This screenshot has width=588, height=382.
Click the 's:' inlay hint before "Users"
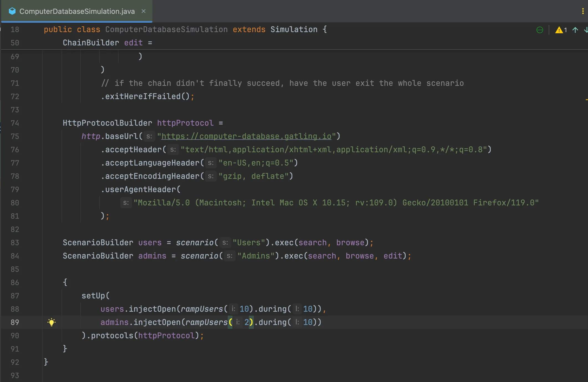(225, 243)
